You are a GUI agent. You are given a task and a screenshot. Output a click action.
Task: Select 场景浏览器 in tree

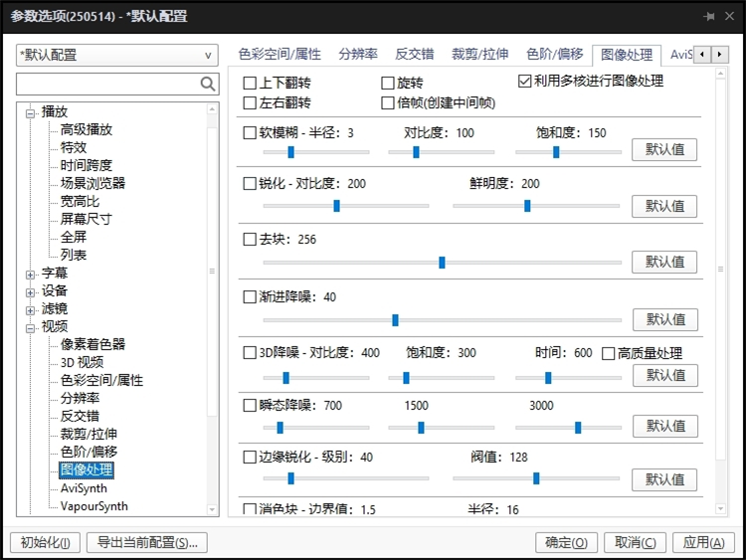click(x=93, y=184)
